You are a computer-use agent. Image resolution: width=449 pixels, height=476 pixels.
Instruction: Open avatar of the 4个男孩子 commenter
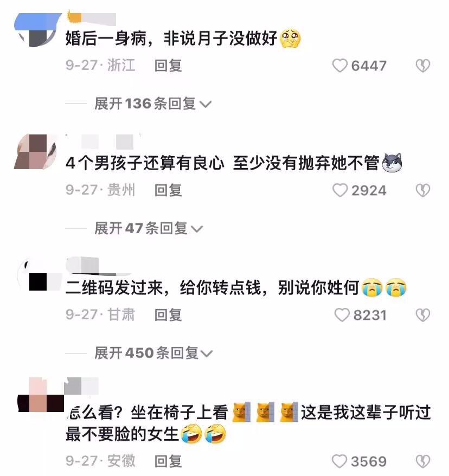(x=36, y=151)
